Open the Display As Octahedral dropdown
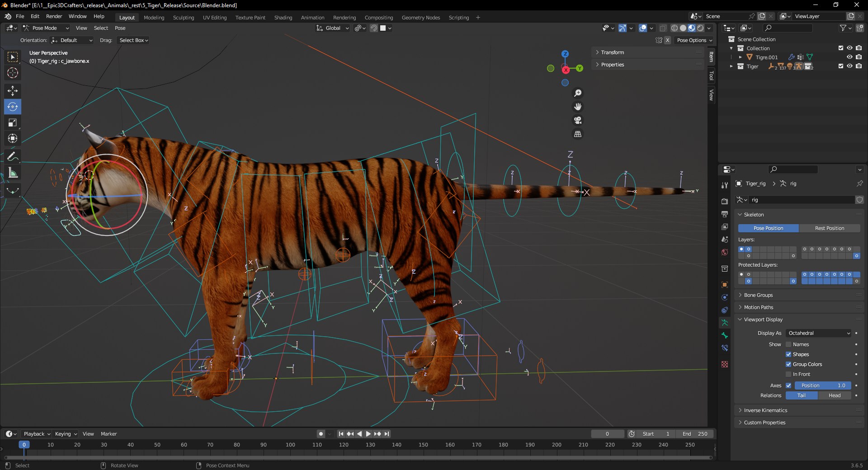Image resolution: width=868 pixels, height=470 pixels. 819,333
